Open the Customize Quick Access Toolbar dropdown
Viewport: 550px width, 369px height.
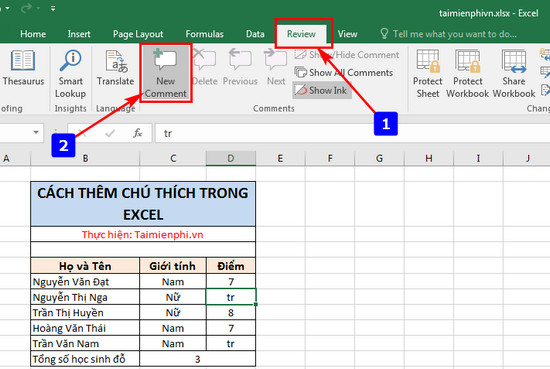point(53,8)
